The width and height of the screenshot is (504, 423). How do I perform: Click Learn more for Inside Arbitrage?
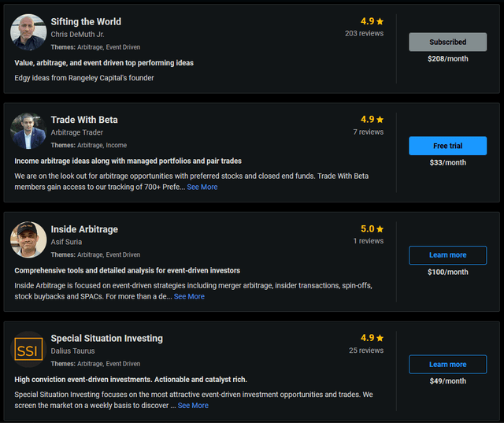point(447,255)
